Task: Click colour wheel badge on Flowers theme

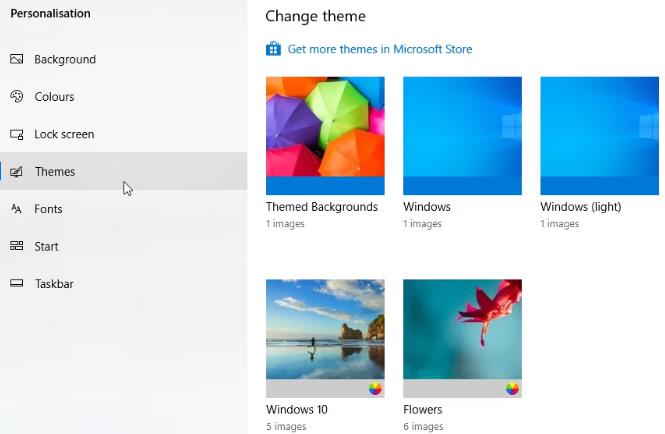Action: click(x=512, y=388)
